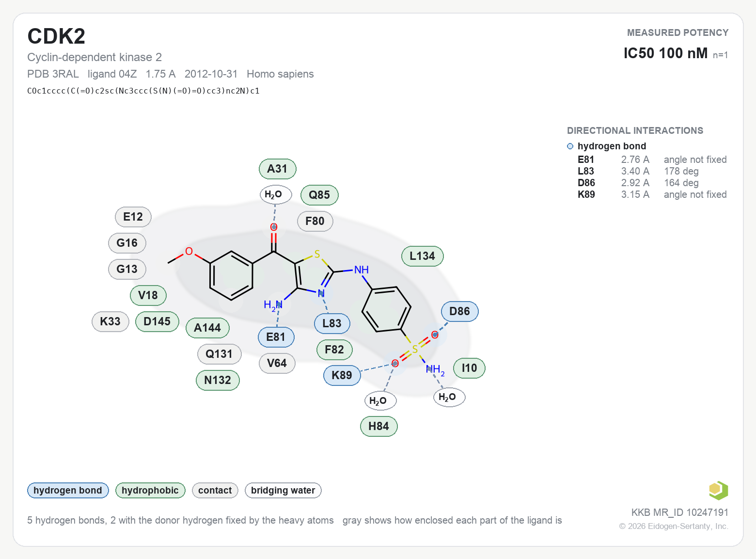
Task: Click residue label F82
Action: click(334, 350)
